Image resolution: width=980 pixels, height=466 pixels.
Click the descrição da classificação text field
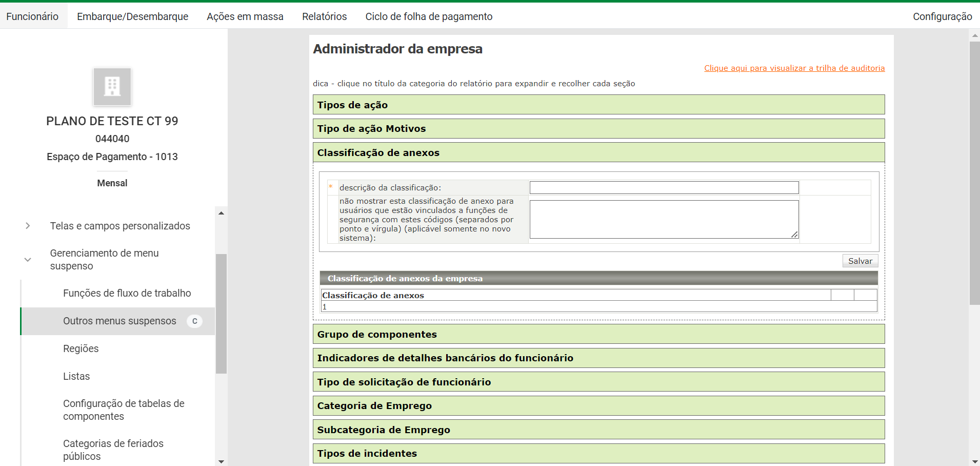point(664,188)
